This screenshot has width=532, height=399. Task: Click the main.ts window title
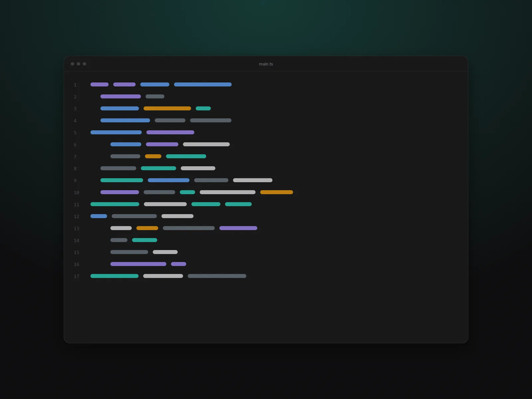266,64
